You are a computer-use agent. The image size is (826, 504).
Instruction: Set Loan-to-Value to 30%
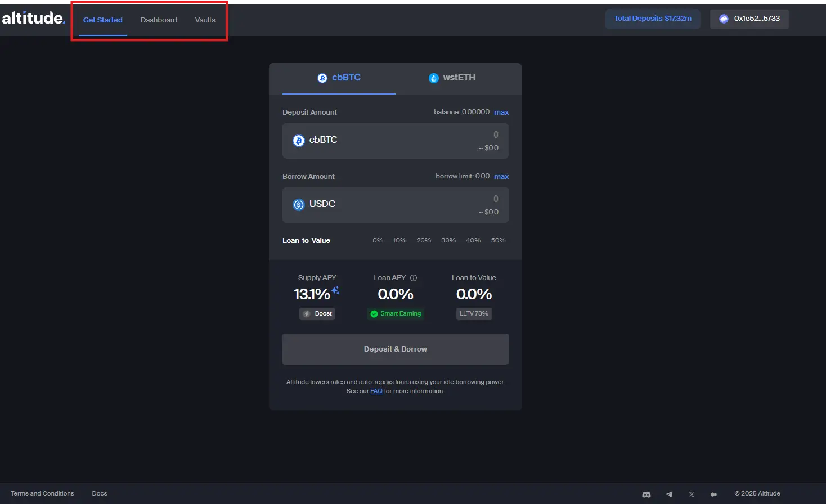pos(448,240)
